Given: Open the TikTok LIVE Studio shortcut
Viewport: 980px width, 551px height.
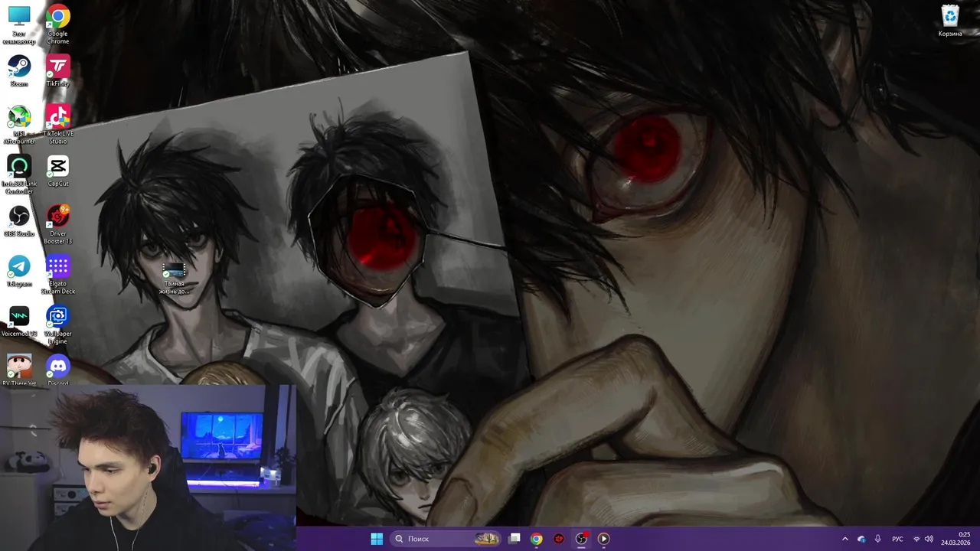Looking at the screenshot, I should pos(58,125).
